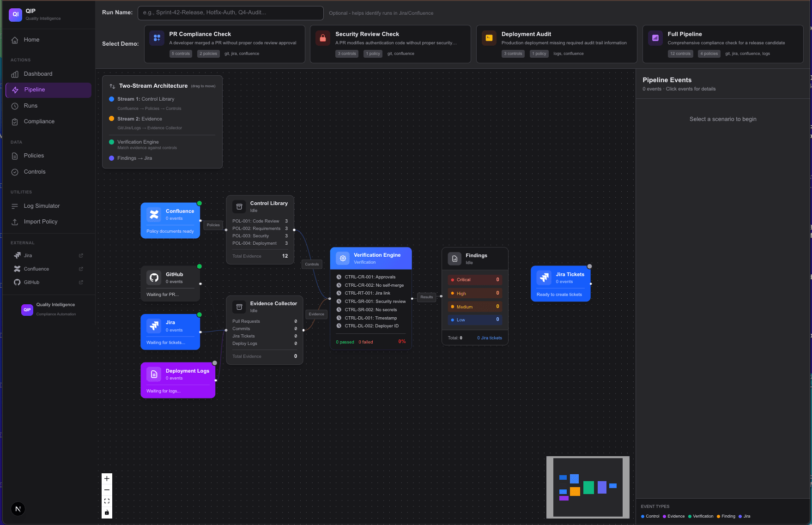Collapse the Two-Stream Architecture panel
The image size is (812, 525).
(112, 86)
